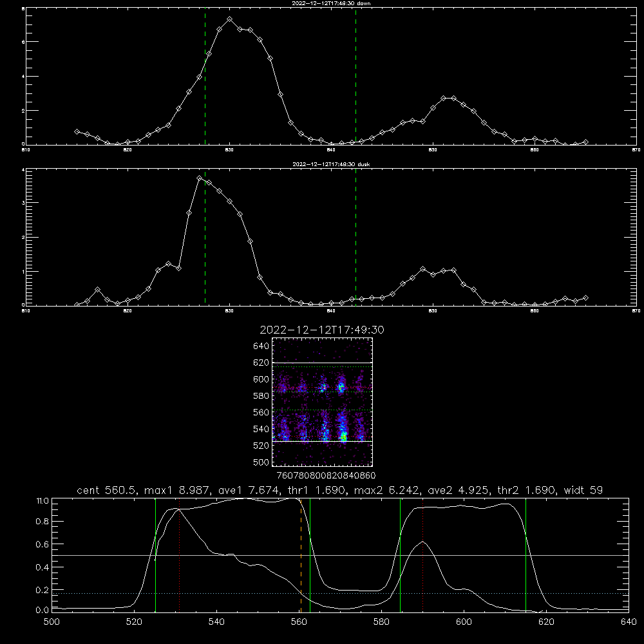This screenshot has height=644, width=644.
Task: Click the y-axis label 0.8 of bottom plot
Action: tap(43, 521)
